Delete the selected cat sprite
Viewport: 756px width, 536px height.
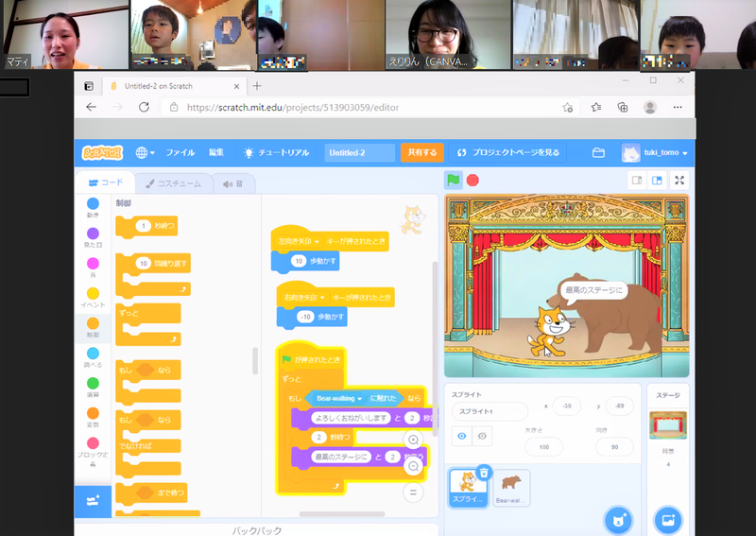(x=483, y=472)
